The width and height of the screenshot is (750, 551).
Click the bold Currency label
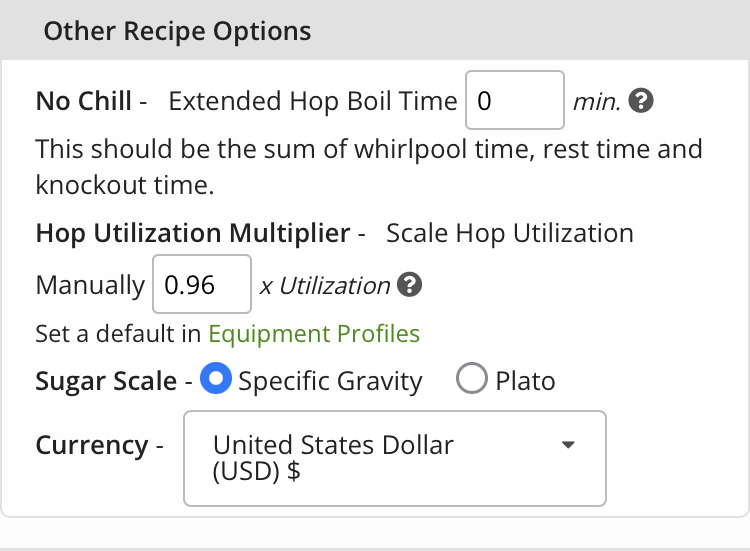point(91,446)
